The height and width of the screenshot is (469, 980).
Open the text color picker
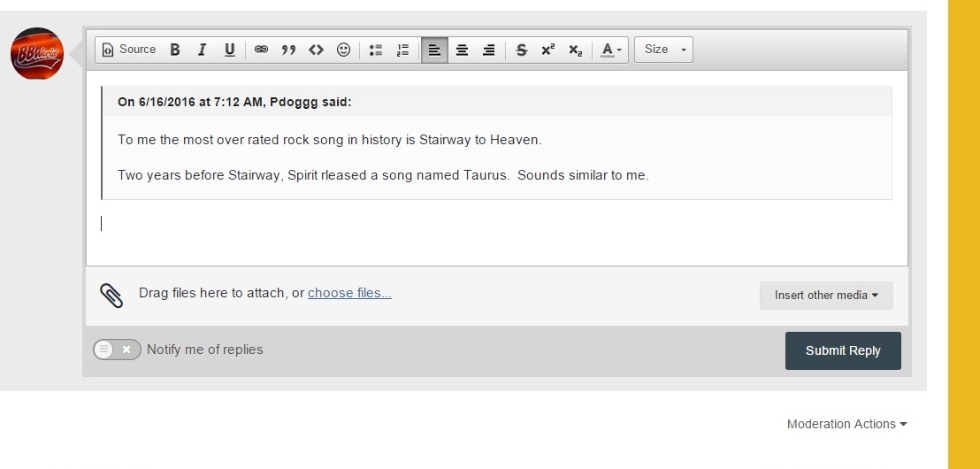[611, 50]
